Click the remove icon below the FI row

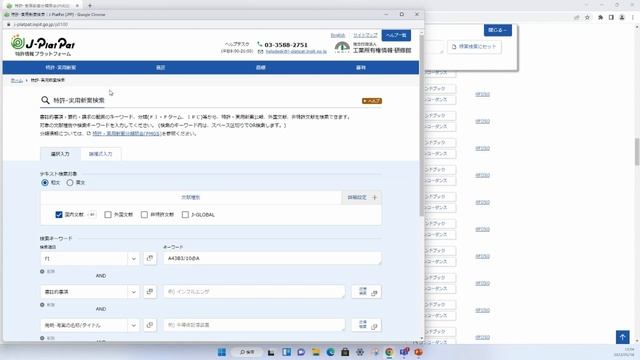click(x=42, y=271)
